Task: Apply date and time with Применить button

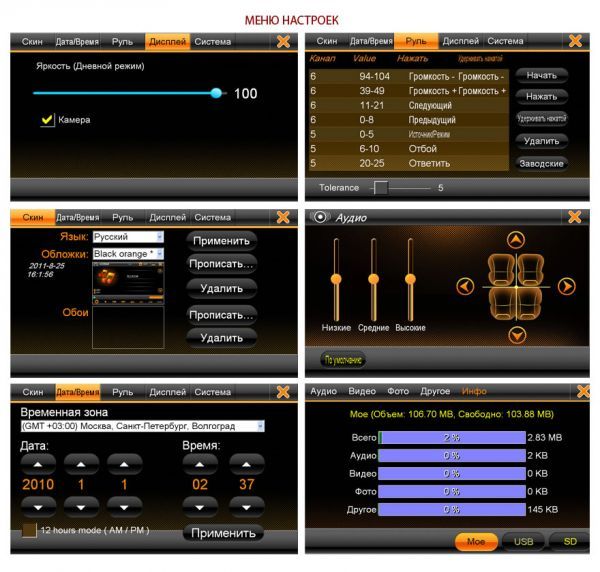Action: [x=223, y=533]
